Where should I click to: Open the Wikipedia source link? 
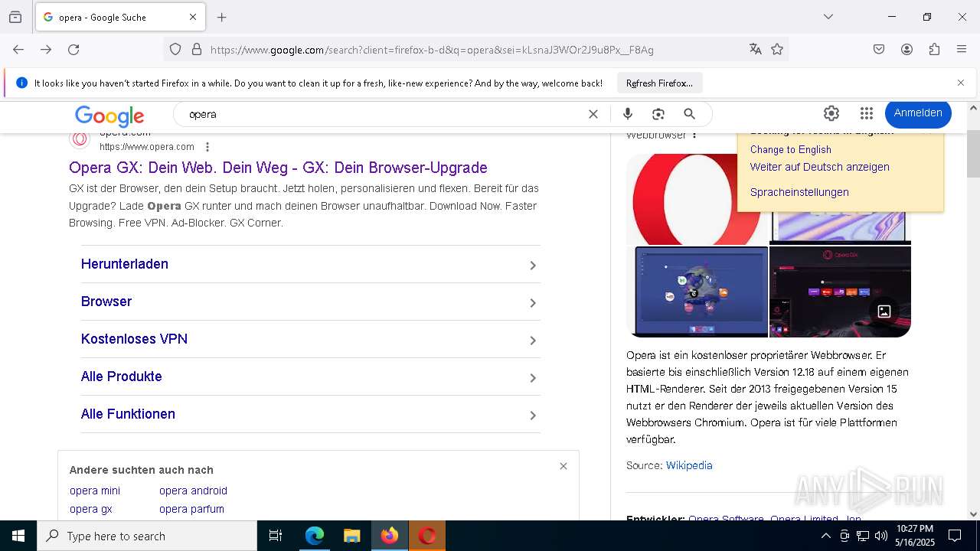tap(689, 465)
